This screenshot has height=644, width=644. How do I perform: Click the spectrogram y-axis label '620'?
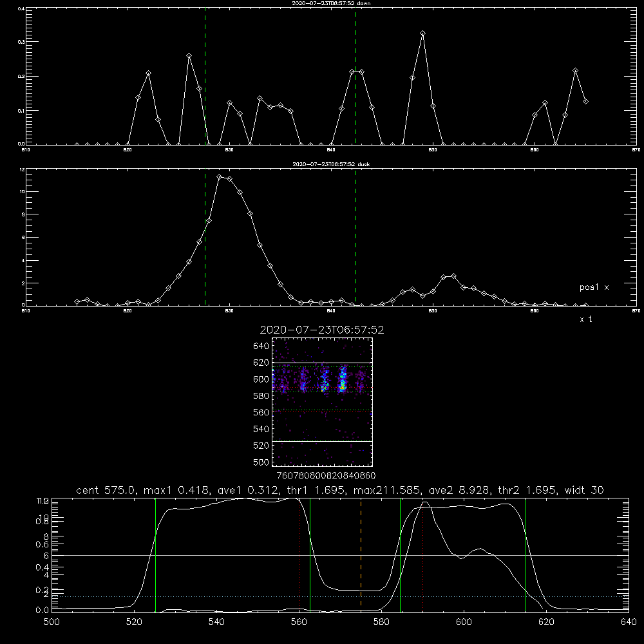261,363
